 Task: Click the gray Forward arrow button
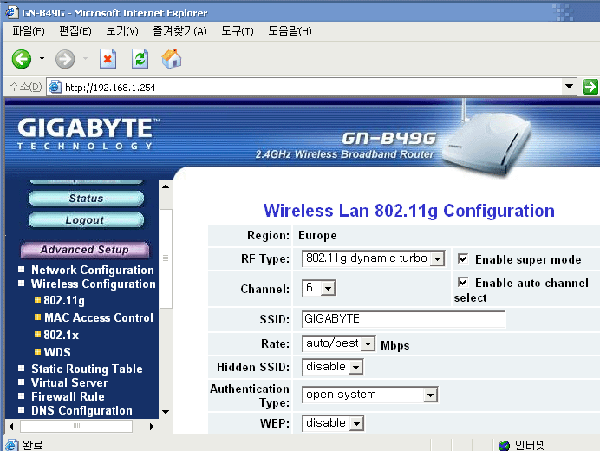(65, 59)
